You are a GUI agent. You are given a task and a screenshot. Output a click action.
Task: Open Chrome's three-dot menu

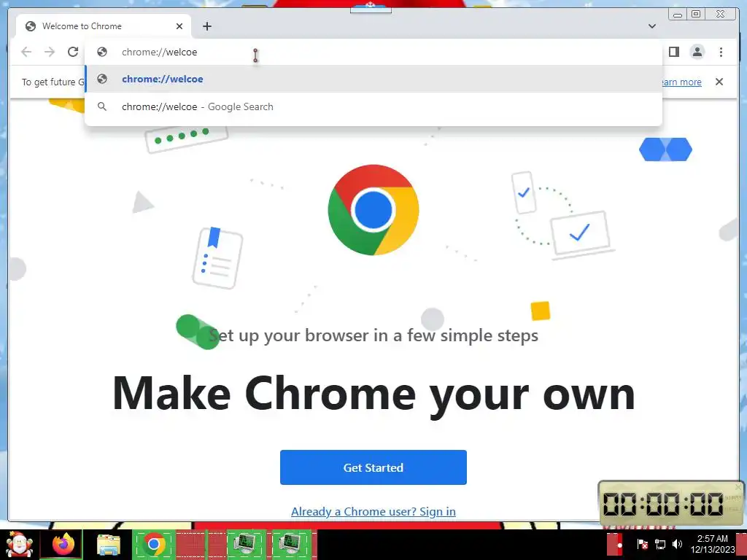coord(721,52)
